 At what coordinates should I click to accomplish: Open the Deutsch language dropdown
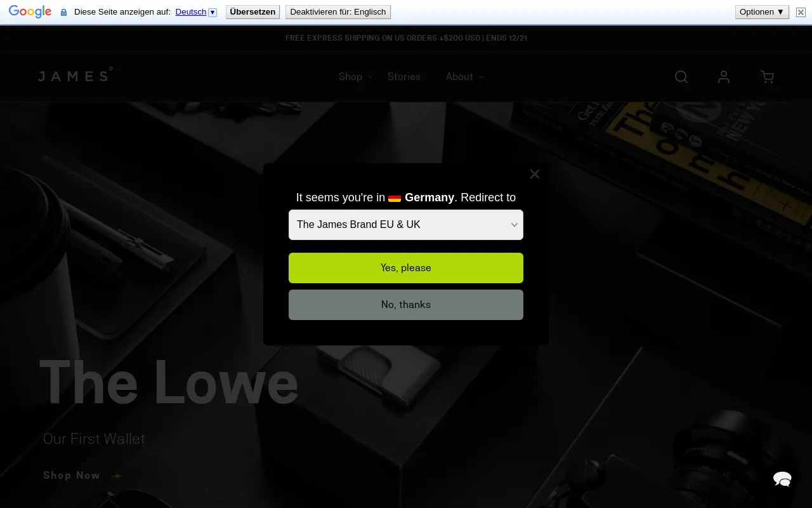[212, 12]
